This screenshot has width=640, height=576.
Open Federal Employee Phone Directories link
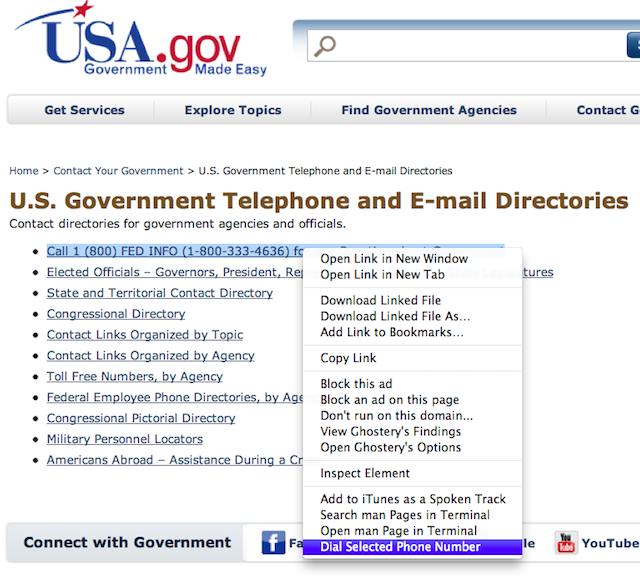[x=174, y=397]
